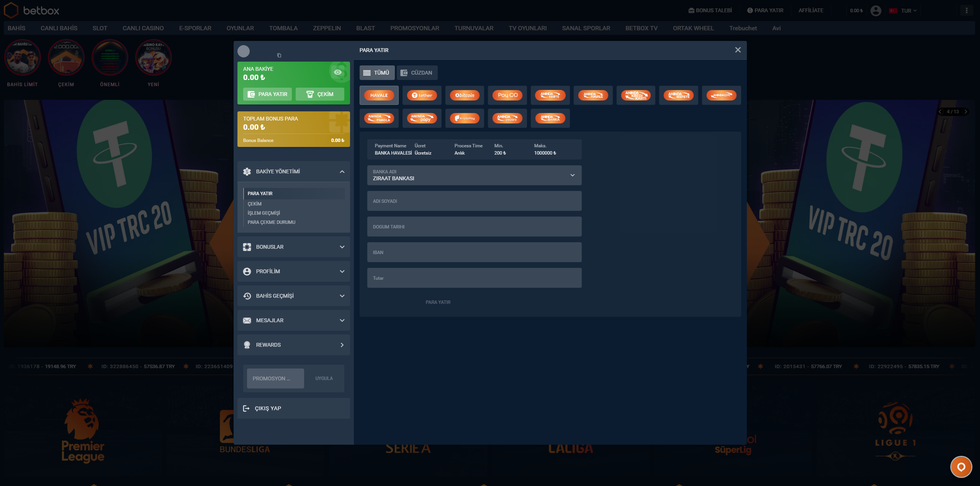Click the copy ID icon beside avatar
980x486 pixels.
[x=279, y=55]
